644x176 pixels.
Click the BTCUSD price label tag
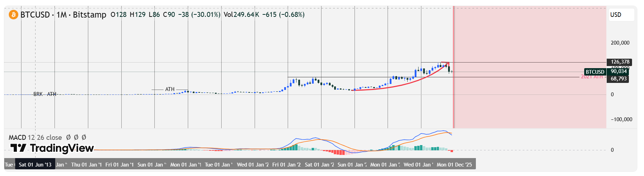595,72
